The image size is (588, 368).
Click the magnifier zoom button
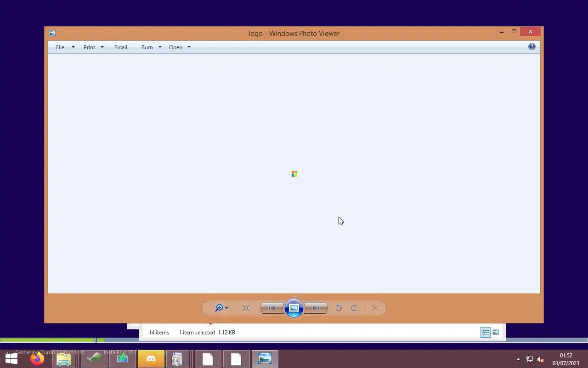click(219, 308)
